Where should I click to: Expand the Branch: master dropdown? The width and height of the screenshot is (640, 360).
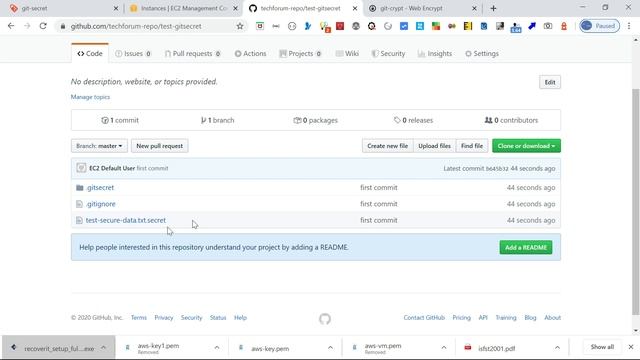point(99,146)
